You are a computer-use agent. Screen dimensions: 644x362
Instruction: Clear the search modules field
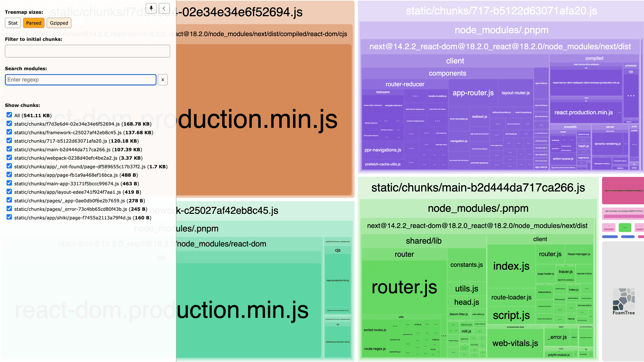163,80
